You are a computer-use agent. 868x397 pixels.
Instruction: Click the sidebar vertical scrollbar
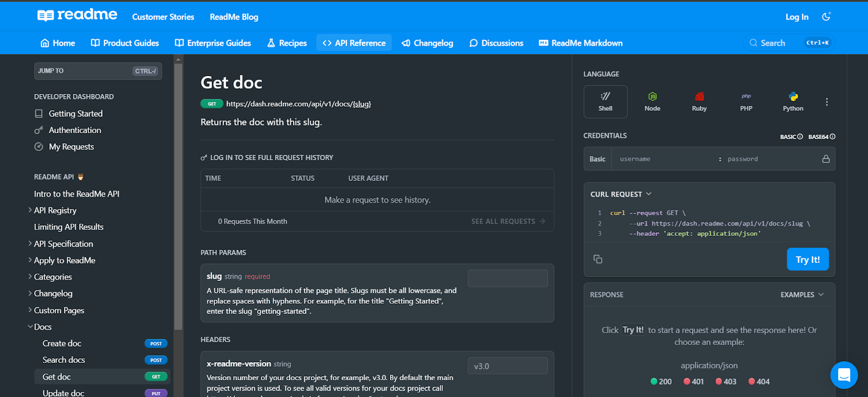pyautogui.click(x=178, y=196)
